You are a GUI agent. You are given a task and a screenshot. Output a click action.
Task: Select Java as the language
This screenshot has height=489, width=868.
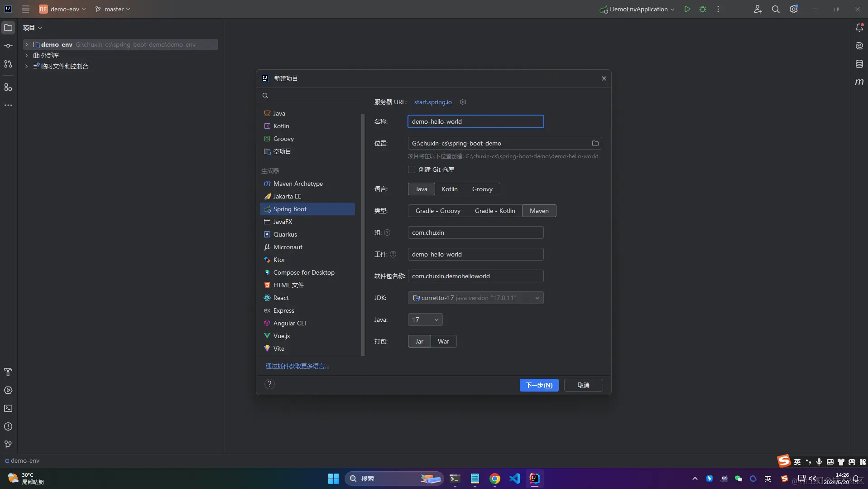[422, 189]
